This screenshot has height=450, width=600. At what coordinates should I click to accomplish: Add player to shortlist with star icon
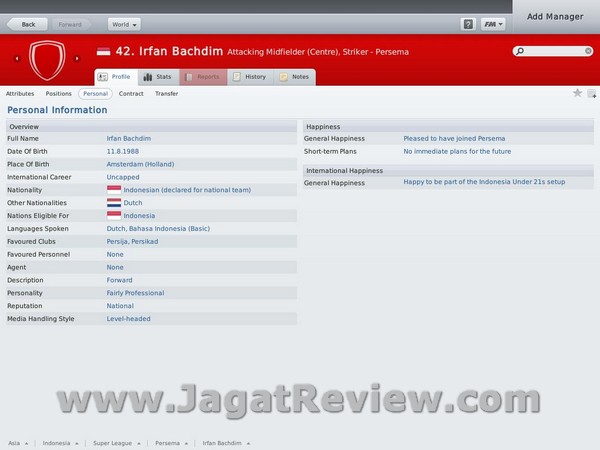(x=577, y=93)
